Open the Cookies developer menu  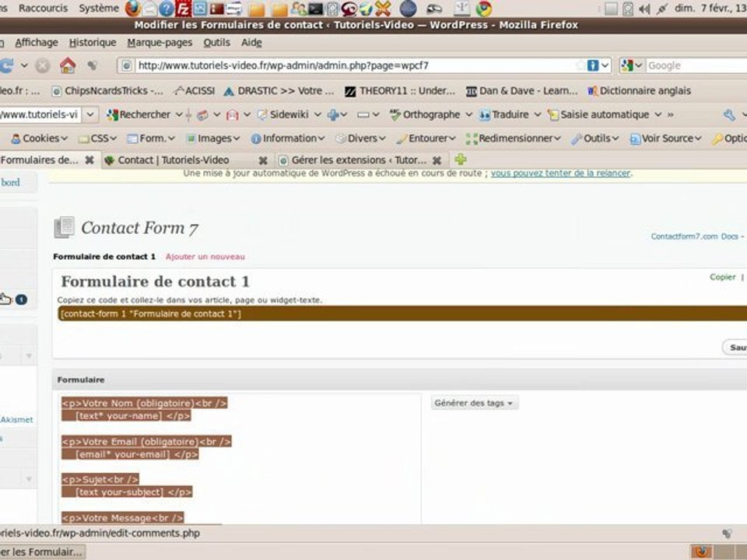pos(39,138)
